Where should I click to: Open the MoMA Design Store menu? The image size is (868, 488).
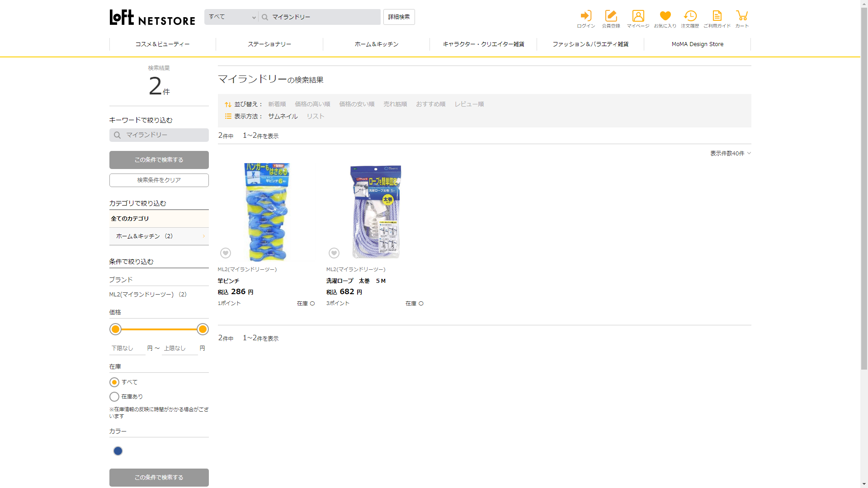coord(697,44)
